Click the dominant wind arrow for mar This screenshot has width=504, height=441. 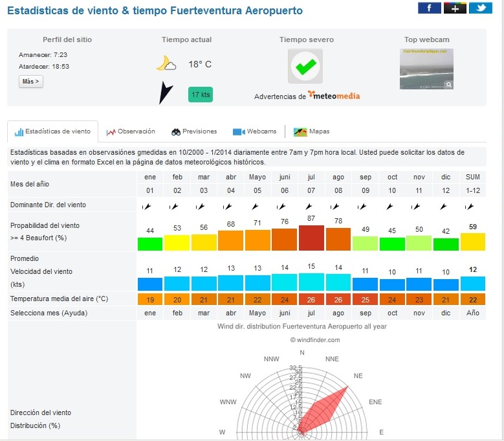pyautogui.click(x=201, y=207)
